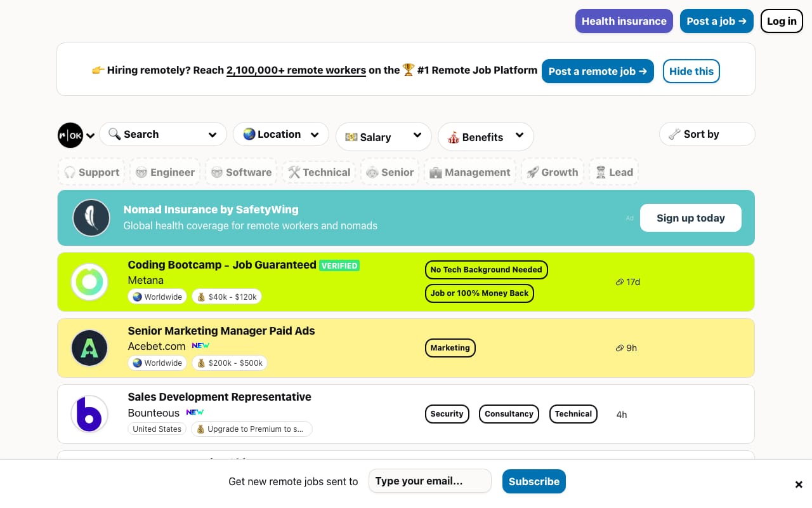This screenshot has width=812, height=508.
Task: Toggle the Software tag filter
Action: pos(241,172)
